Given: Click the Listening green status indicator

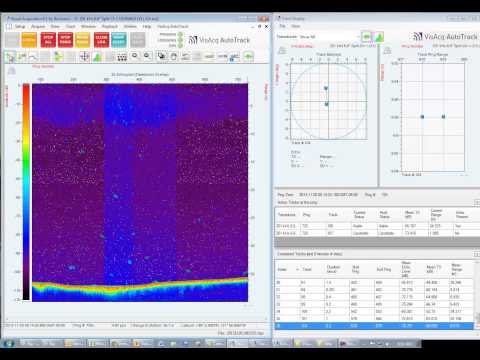Looking at the screenshot, I should 180,40.
